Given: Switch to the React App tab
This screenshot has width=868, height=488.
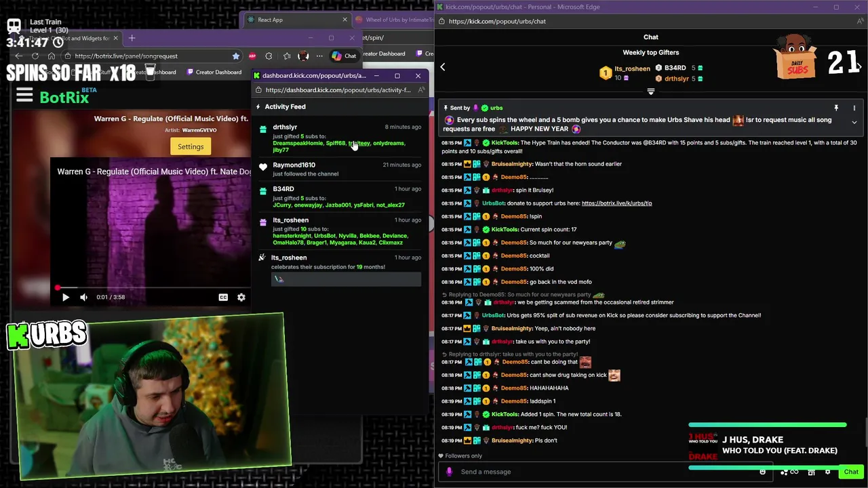Looking at the screenshot, I should click(296, 20).
